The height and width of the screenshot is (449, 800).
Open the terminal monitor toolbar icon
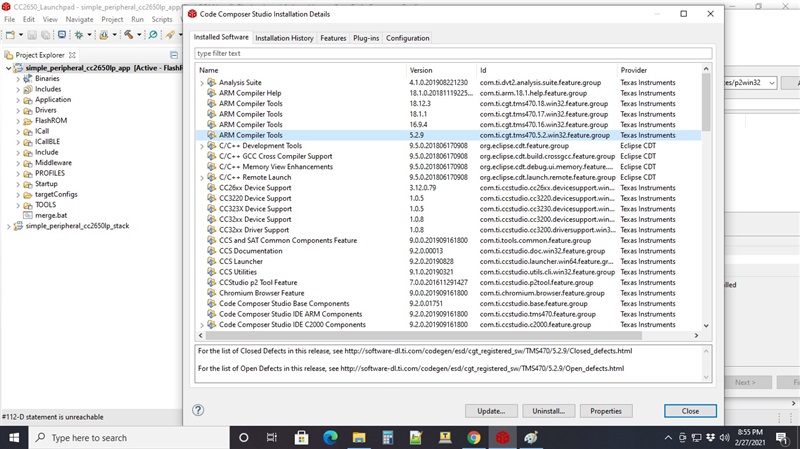(x=62, y=35)
